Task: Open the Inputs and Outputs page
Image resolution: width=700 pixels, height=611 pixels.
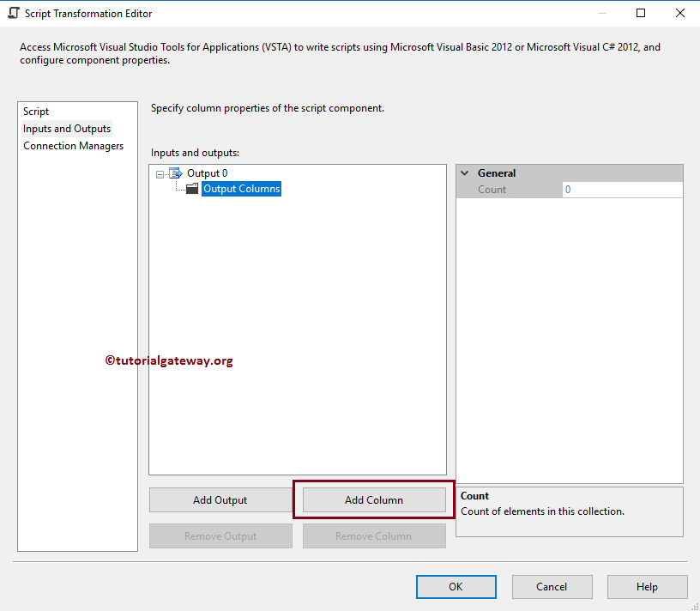Action: (x=67, y=128)
